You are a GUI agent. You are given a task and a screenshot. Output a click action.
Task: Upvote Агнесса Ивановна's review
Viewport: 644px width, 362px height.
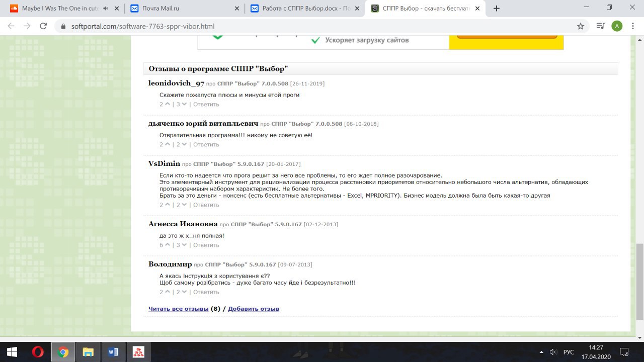(x=168, y=245)
